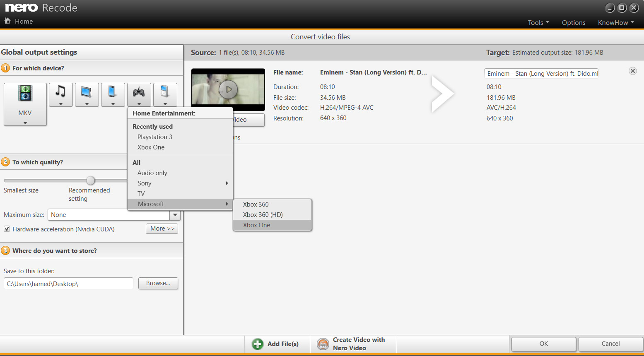Click the source Resolution value 640 x 360

click(x=333, y=118)
